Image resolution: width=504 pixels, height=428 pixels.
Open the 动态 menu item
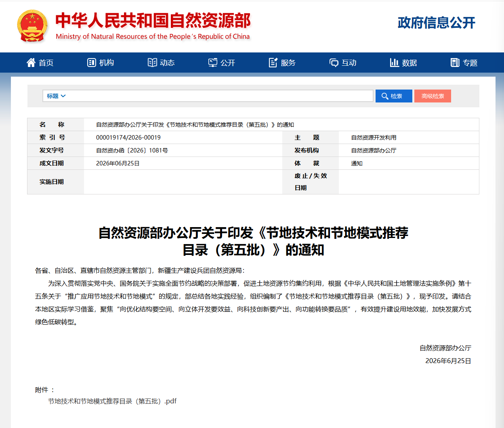pos(161,63)
